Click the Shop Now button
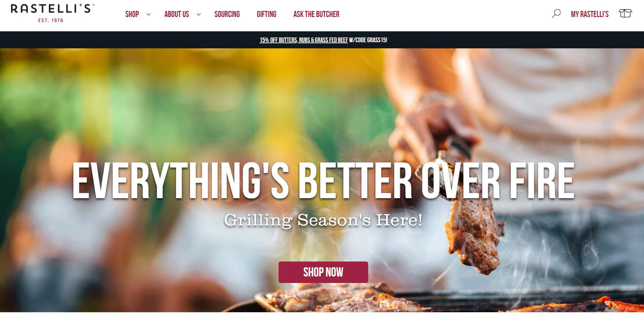Image resolution: width=644 pixels, height=317 pixels. click(x=323, y=272)
